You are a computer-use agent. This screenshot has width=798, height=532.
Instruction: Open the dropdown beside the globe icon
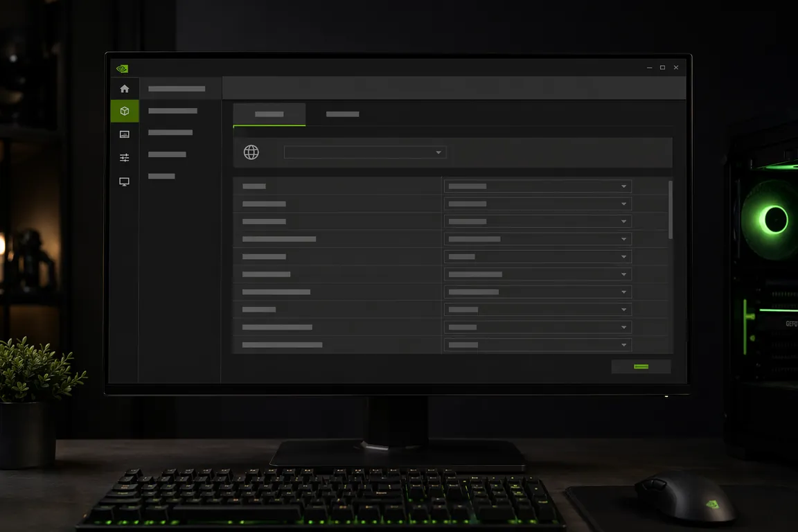click(x=365, y=152)
